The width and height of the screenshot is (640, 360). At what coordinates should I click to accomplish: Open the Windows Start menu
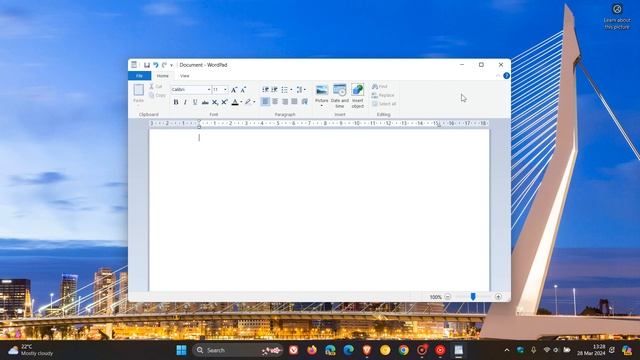coord(181,350)
